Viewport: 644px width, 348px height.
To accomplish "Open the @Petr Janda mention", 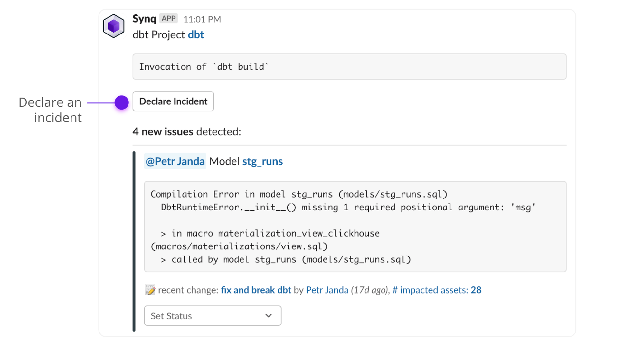I will click(175, 161).
